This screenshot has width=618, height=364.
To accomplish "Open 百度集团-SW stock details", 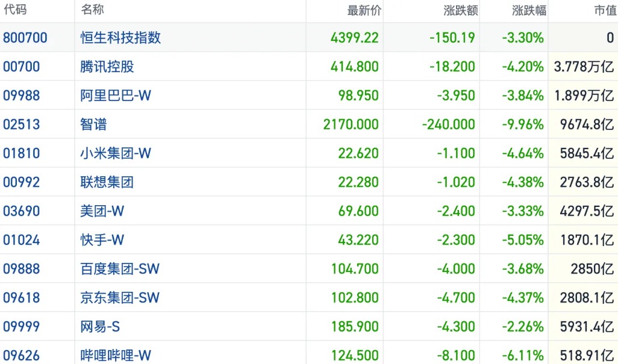I will tap(120, 269).
